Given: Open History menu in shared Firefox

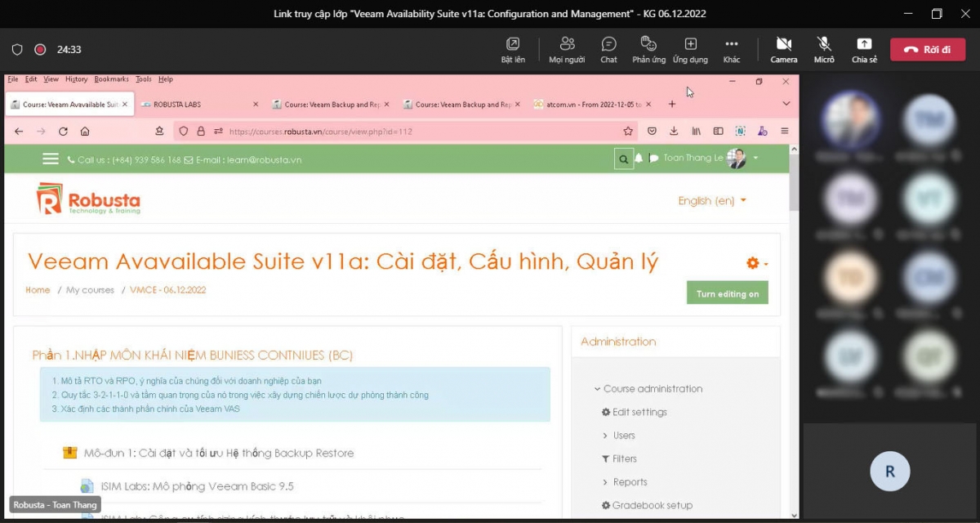Looking at the screenshot, I should [x=76, y=79].
